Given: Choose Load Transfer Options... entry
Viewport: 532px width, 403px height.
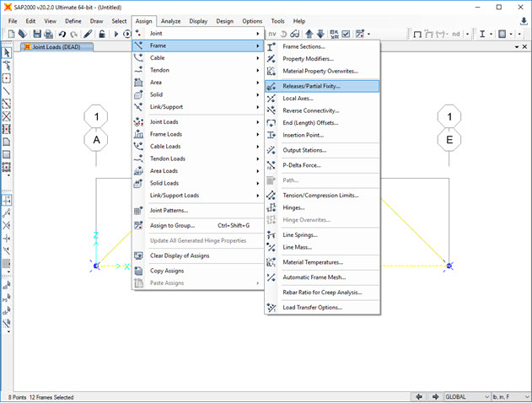Looking at the screenshot, I should click(x=322, y=308).
